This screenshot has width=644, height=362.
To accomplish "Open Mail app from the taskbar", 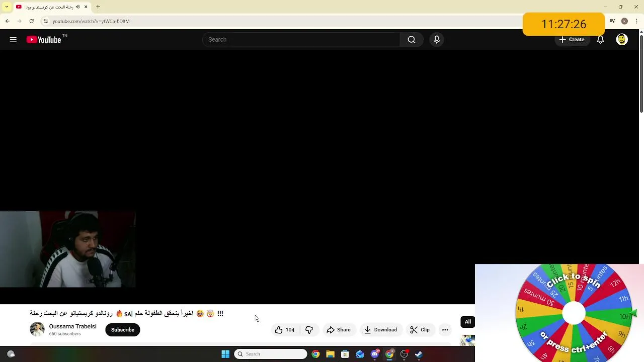I will [x=360, y=354].
